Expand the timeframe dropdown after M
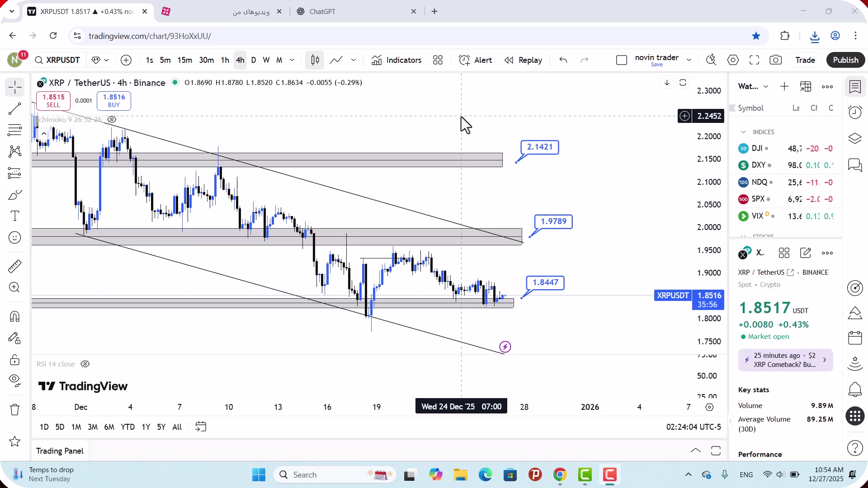The height and width of the screenshot is (488, 868). pyautogui.click(x=292, y=60)
